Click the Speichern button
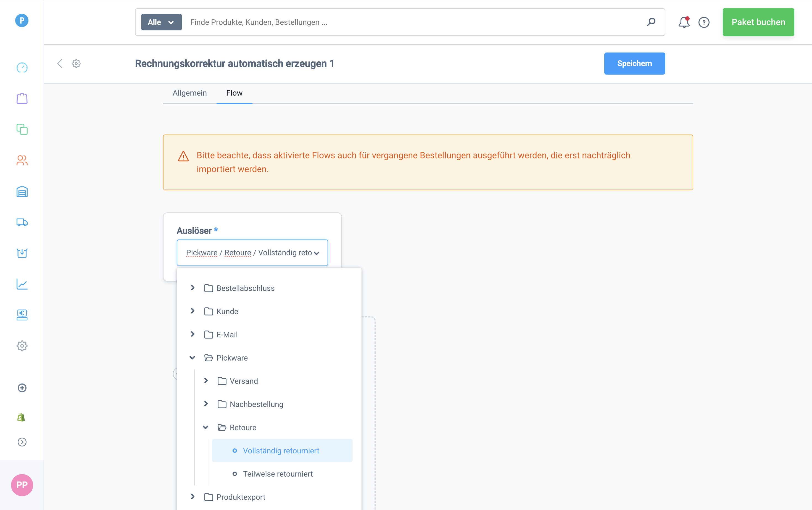The image size is (812, 510). (634, 64)
